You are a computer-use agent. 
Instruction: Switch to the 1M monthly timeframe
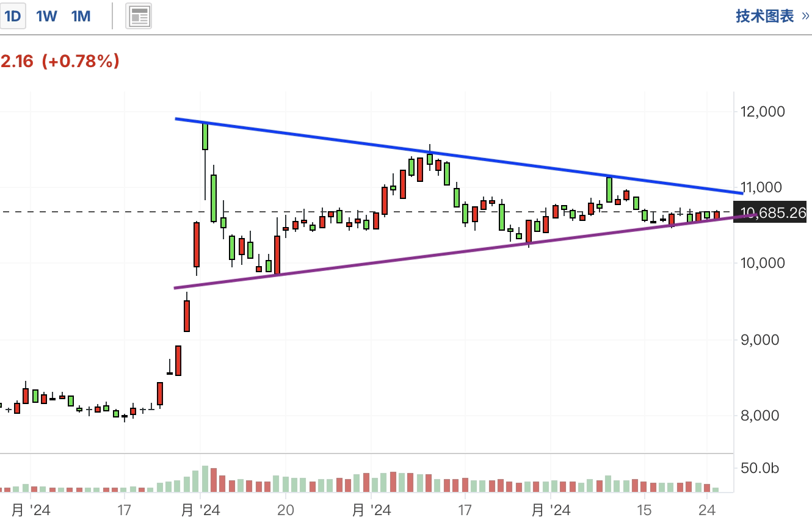[81, 16]
